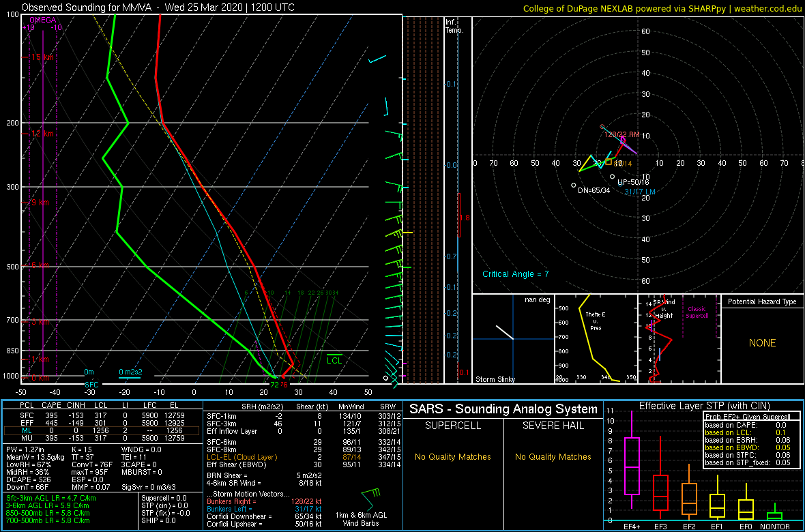Click the LCL-EL (Cloud Layer) row

[x=304, y=457]
